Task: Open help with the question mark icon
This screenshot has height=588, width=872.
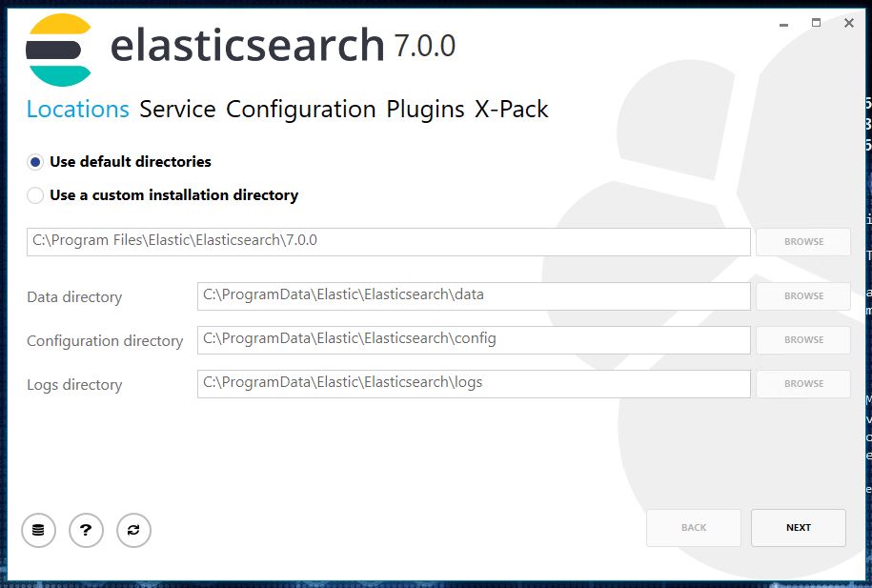Action: (x=86, y=530)
